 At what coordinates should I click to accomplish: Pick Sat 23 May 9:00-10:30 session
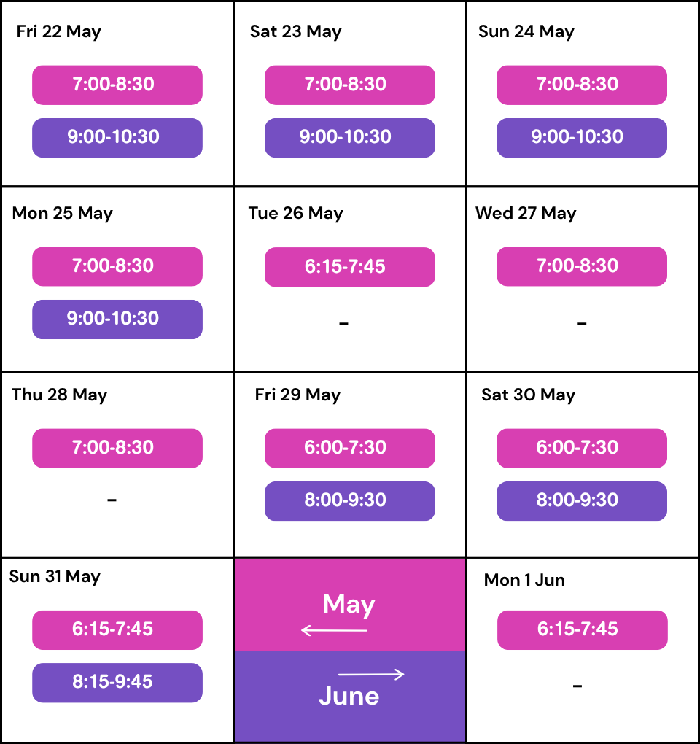click(349, 137)
